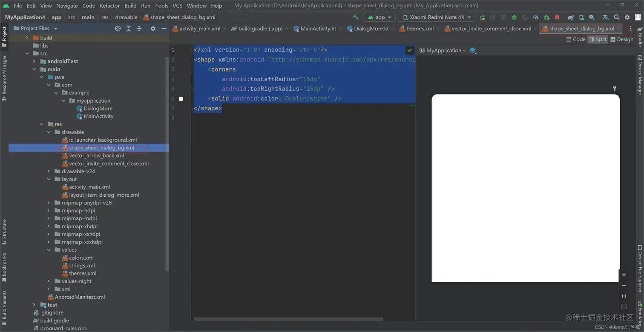
Task: Open IDE Settings via the toolbar gear
Action: click(627, 17)
